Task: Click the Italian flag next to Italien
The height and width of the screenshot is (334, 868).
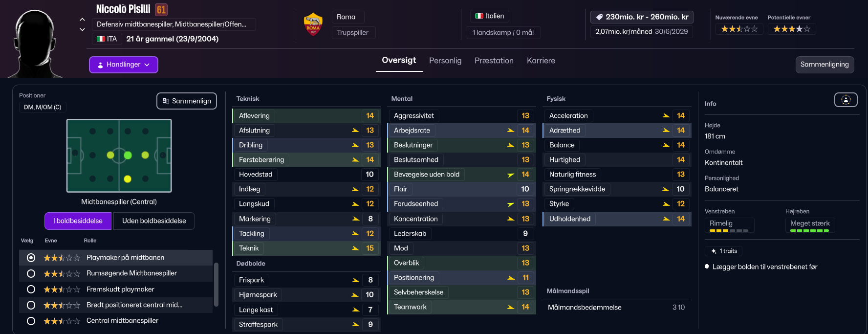Action: [x=479, y=16]
